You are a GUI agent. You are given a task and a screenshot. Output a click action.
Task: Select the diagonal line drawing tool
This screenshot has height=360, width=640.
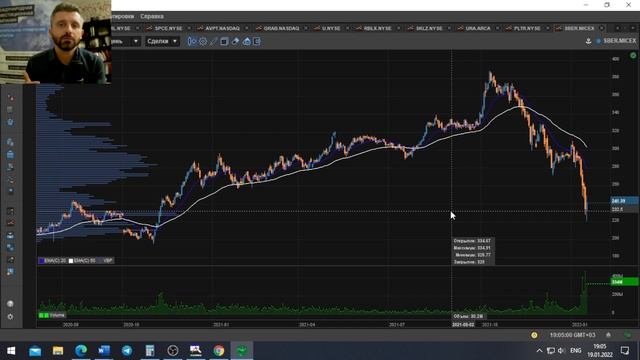[x=213, y=41]
